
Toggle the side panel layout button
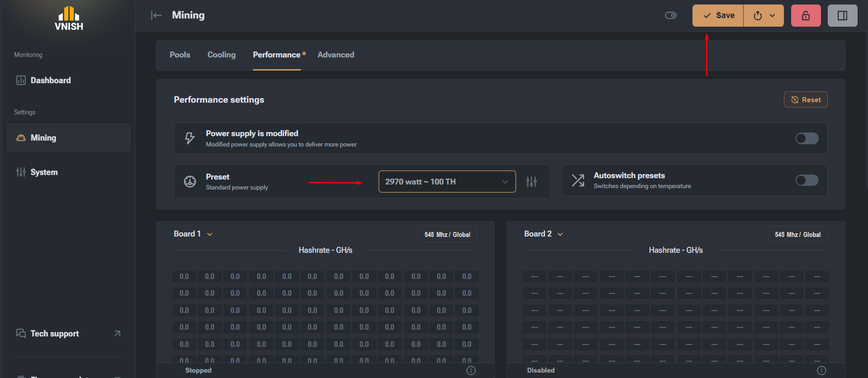[x=843, y=16]
